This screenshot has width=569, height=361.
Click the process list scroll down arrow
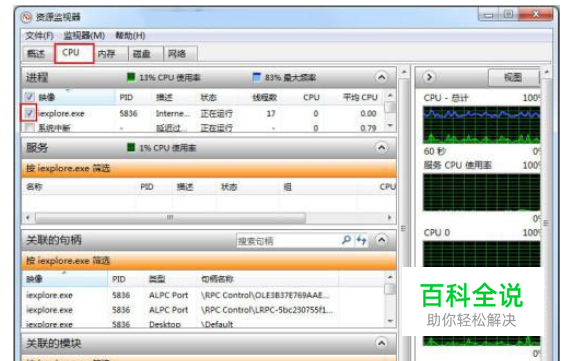(x=390, y=126)
